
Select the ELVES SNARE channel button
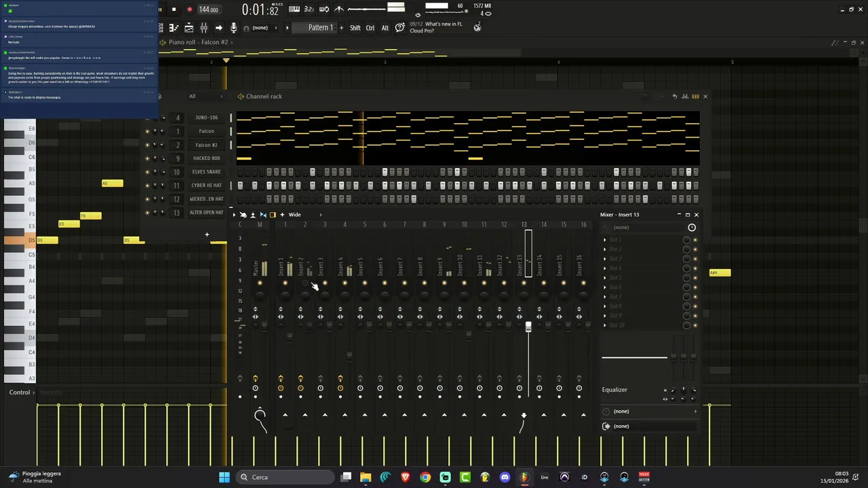[x=206, y=172]
